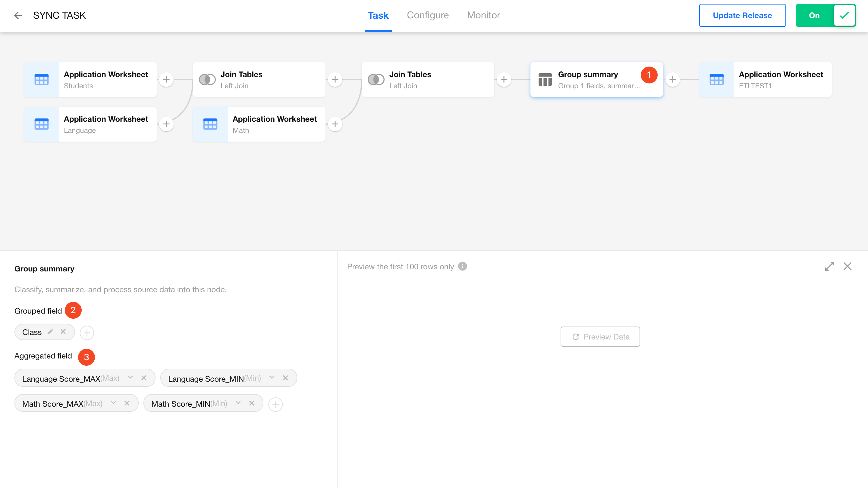
Task: Remove Language Score_MAX aggregated field
Action: coord(144,378)
